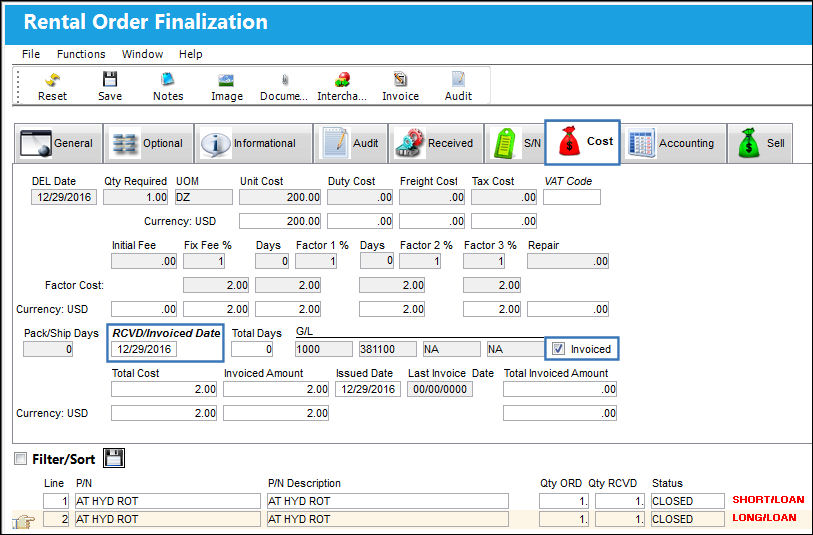Switch to the Optional tab

[148, 144]
